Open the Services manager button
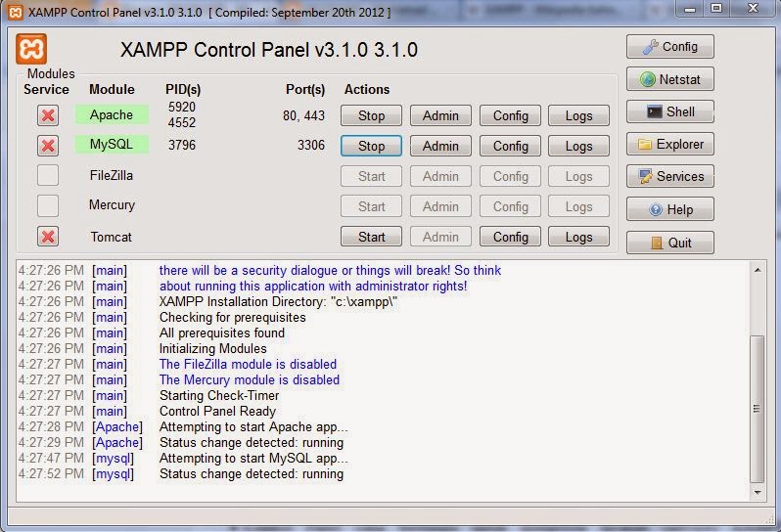The height and width of the screenshot is (532, 781). [670, 176]
